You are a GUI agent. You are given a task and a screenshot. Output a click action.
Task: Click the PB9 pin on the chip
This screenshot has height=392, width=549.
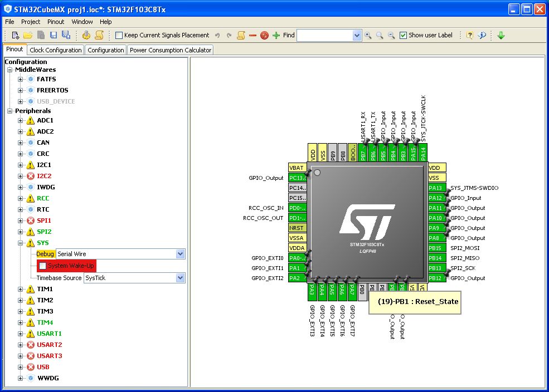click(x=333, y=153)
